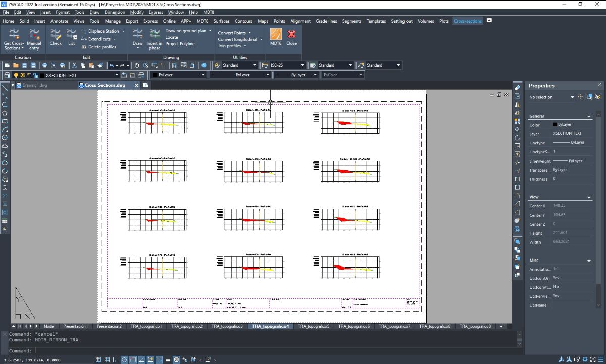Add a new layout with plus tab
606x364 pixels.
pyautogui.click(x=501, y=326)
